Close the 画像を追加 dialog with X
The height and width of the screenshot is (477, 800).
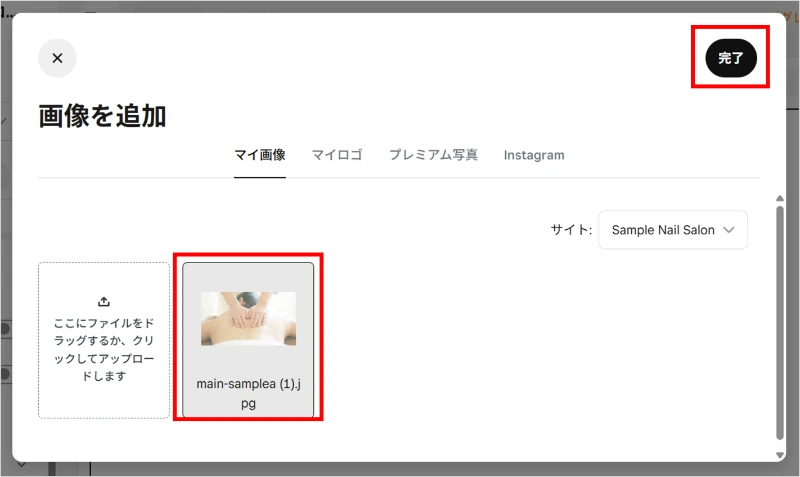point(57,58)
